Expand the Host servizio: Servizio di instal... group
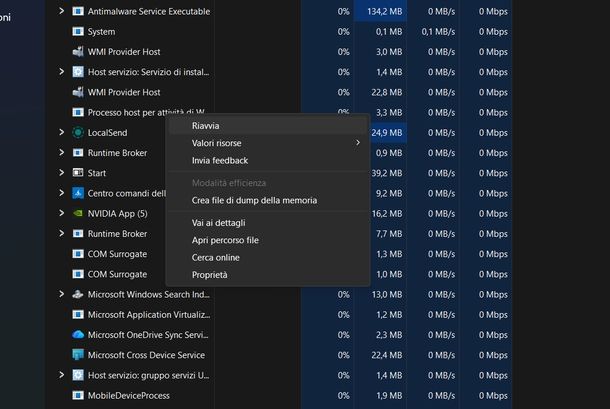 (x=61, y=72)
